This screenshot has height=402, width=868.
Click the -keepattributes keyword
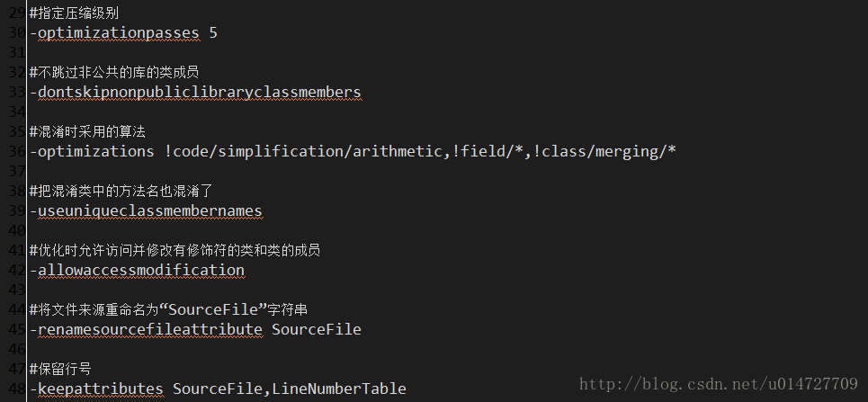[96, 389]
